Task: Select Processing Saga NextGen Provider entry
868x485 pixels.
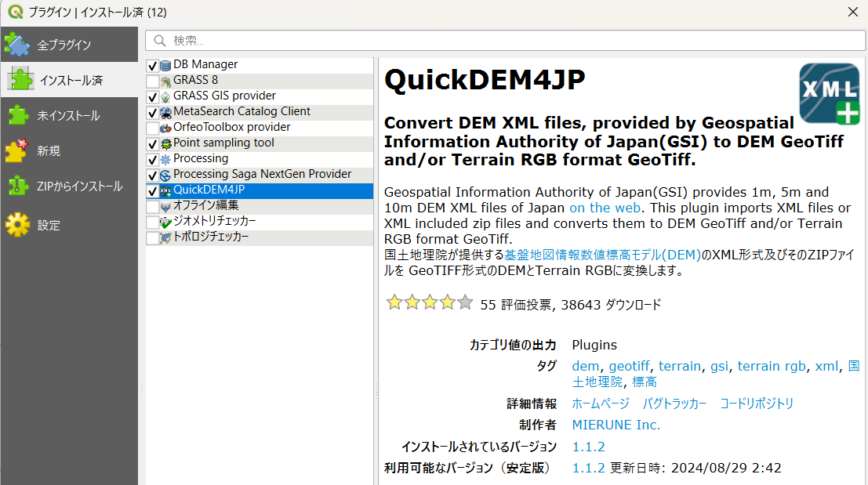Action: point(263,174)
